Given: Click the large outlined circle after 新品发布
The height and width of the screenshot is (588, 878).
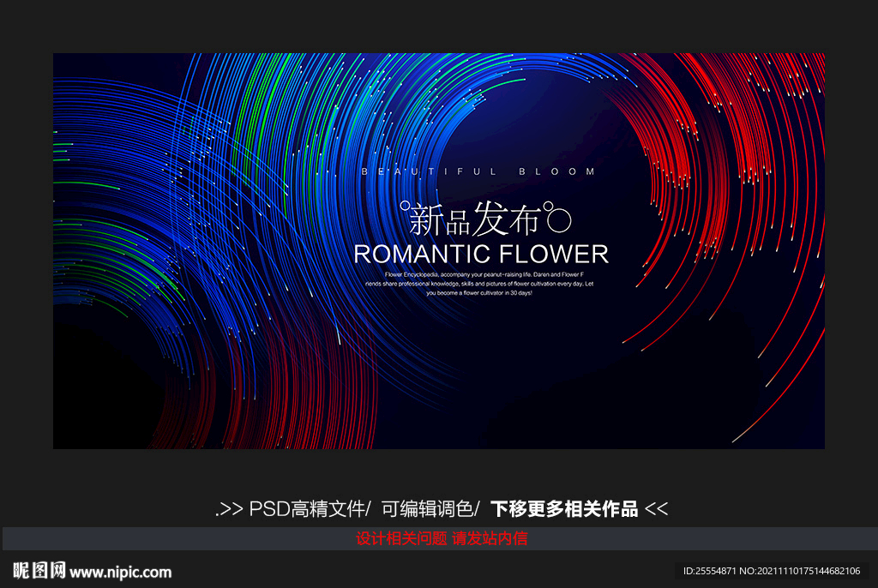Looking at the screenshot, I should tap(559, 219).
